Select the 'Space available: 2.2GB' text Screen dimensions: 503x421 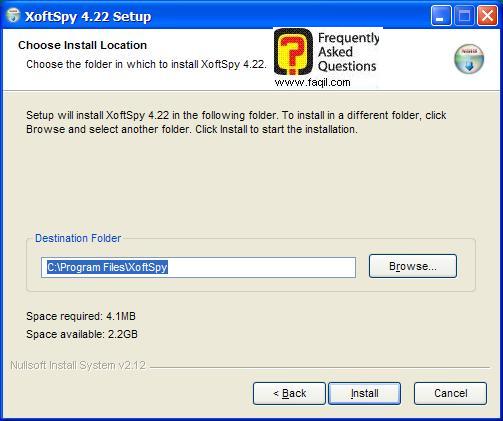tap(82, 334)
